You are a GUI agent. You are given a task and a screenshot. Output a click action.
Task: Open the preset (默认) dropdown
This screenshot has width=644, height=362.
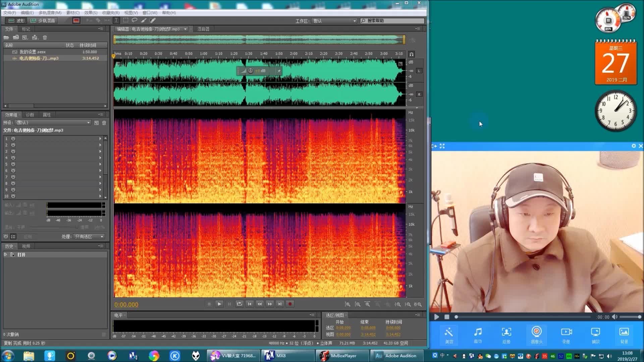[x=53, y=123]
